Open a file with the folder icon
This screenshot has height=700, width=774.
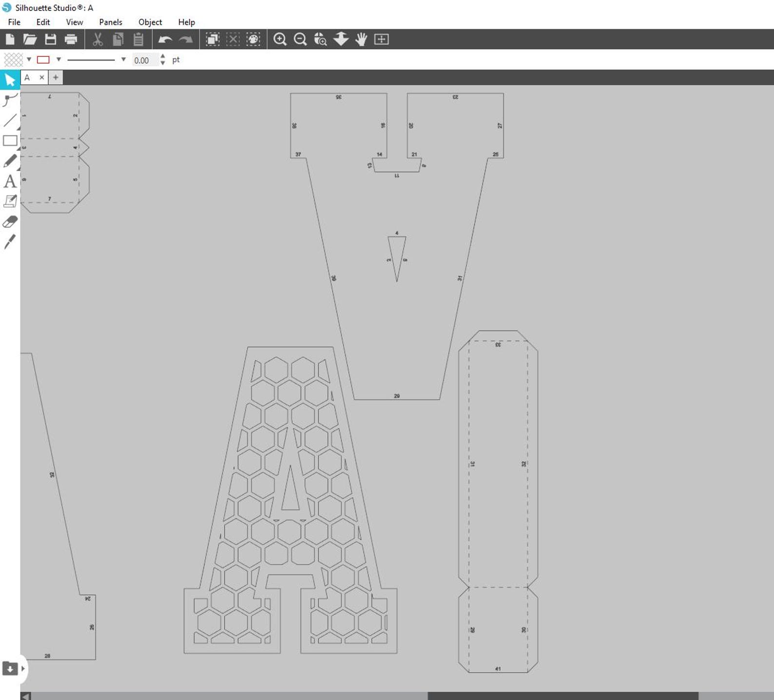click(x=30, y=39)
